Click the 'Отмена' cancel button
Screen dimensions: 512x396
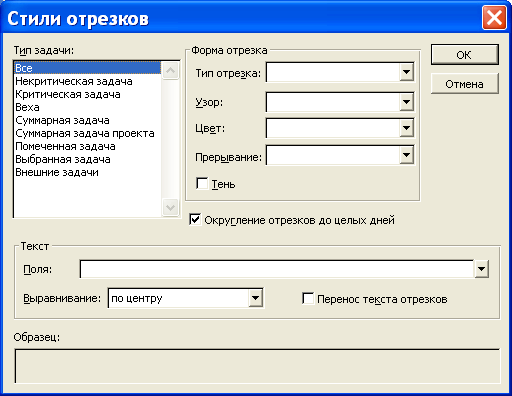[465, 84]
